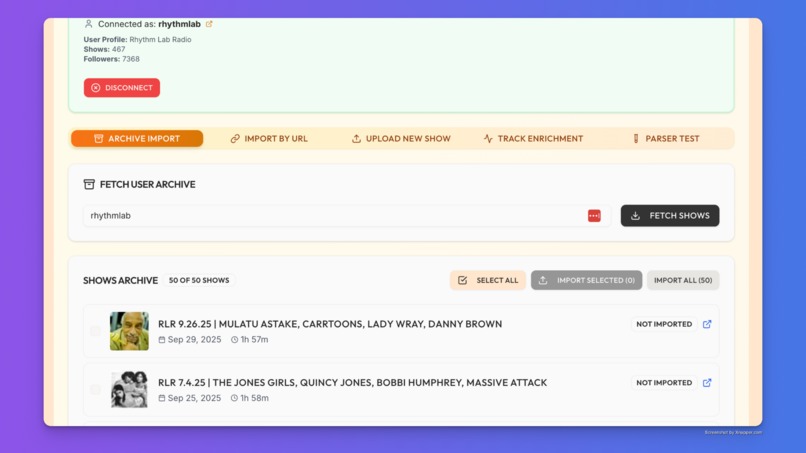This screenshot has height=453, width=806.
Task: Switch to the Archive Import tab
Action: click(x=137, y=139)
